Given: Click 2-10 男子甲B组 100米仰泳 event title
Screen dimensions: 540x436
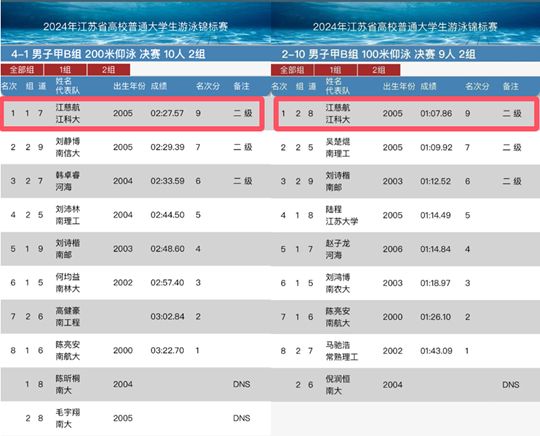Looking at the screenshot, I should 378,54.
